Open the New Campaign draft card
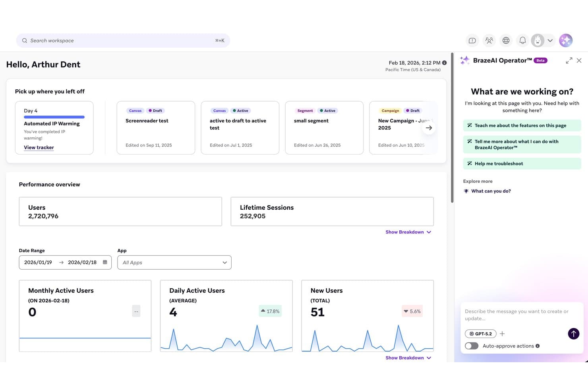 pyautogui.click(x=403, y=127)
